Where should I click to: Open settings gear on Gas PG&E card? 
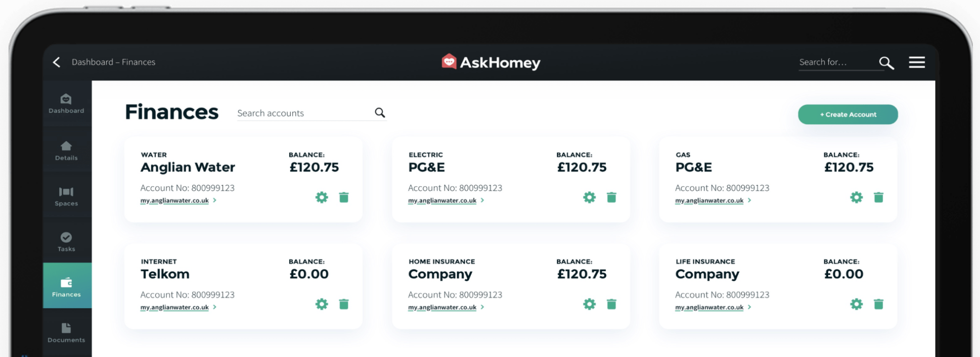[856, 197]
